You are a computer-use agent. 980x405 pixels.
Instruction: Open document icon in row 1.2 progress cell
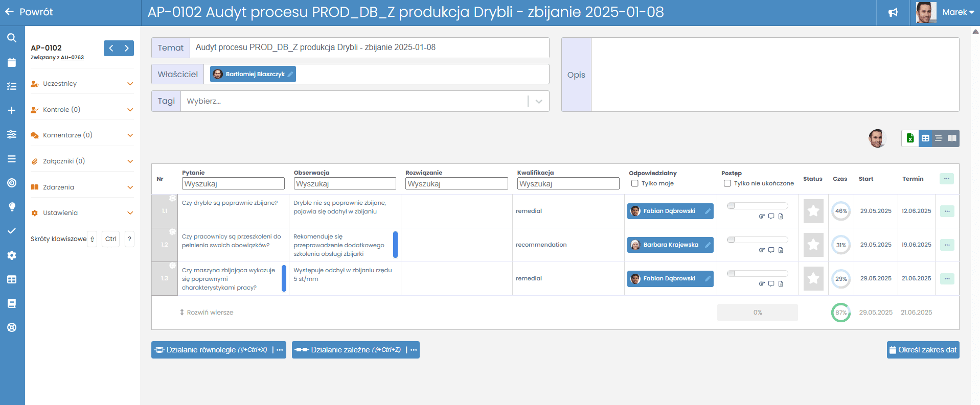tap(781, 250)
